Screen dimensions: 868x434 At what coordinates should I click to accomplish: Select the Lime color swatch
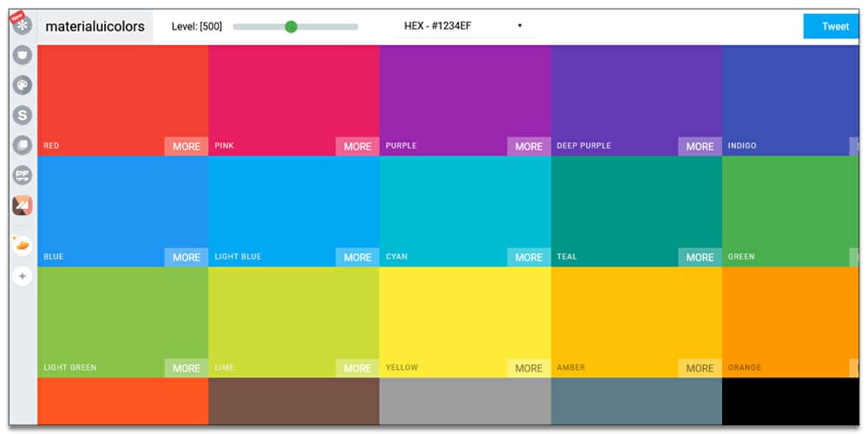coord(294,322)
